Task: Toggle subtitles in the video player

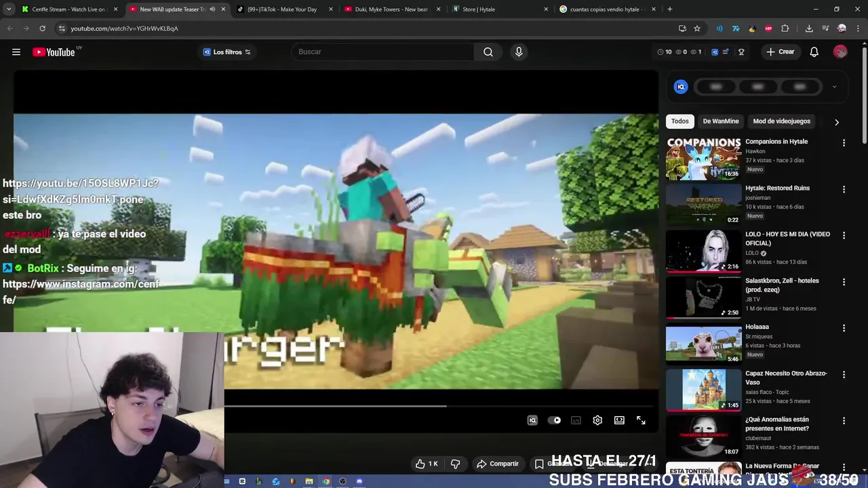Action: coord(576,420)
